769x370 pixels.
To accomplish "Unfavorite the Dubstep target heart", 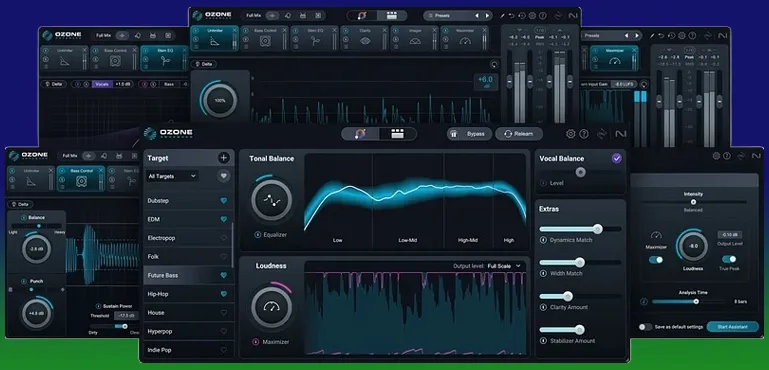I will click(224, 201).
